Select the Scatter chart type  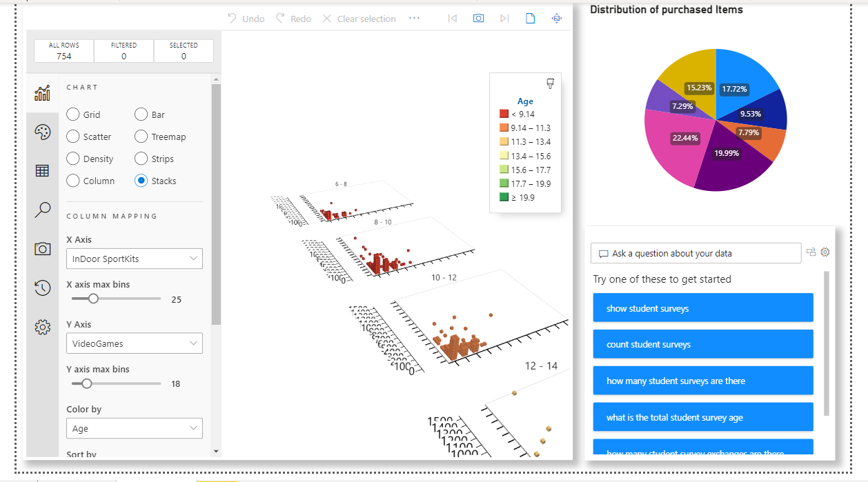tap(73, 136)
